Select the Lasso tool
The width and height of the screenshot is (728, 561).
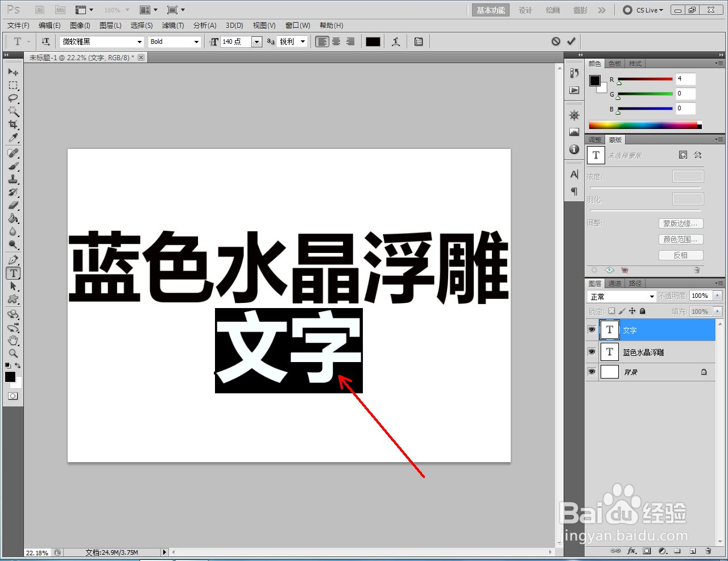point(13,98)
